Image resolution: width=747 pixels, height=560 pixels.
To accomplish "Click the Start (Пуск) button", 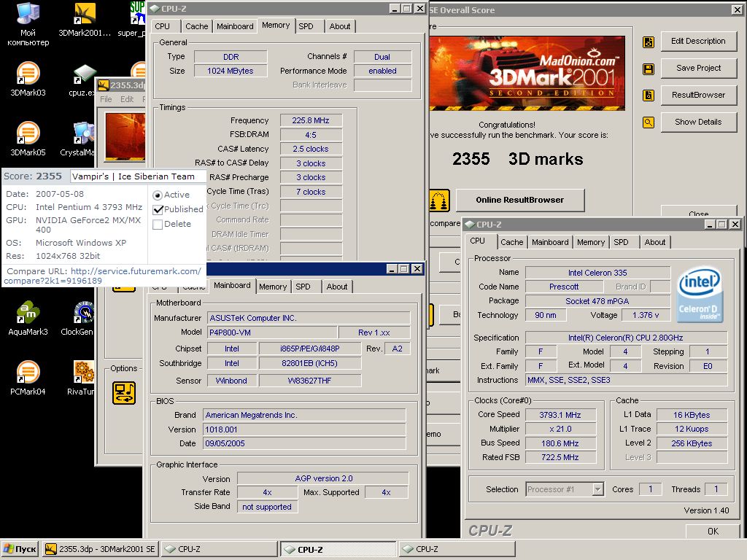I will tap(20, 549).
